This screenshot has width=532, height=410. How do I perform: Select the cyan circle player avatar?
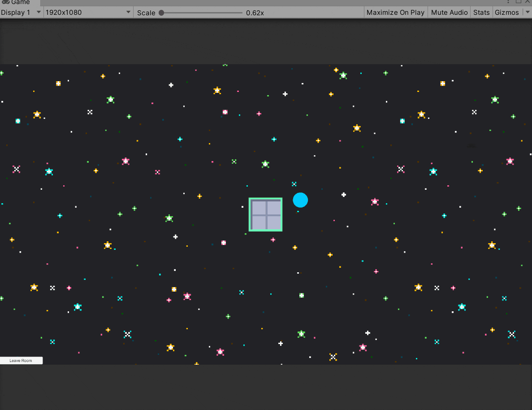click(x=300, y=200)
